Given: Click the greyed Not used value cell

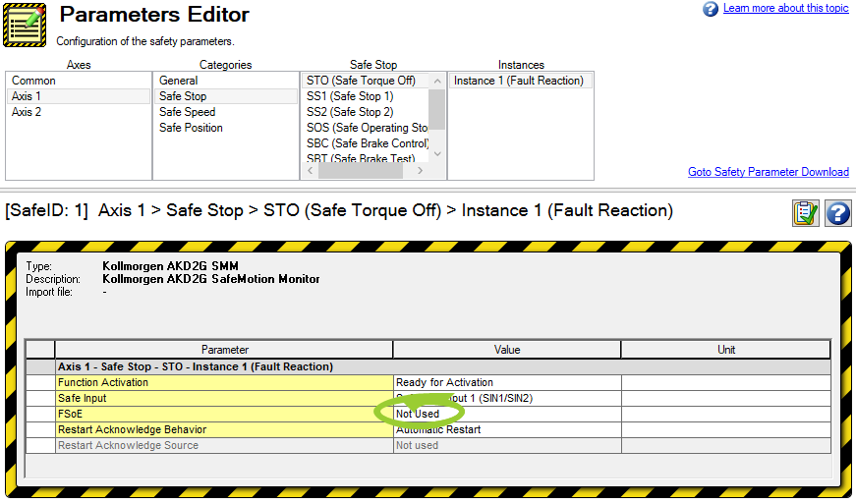Looking at the screenshot, I should pos(507,446).
